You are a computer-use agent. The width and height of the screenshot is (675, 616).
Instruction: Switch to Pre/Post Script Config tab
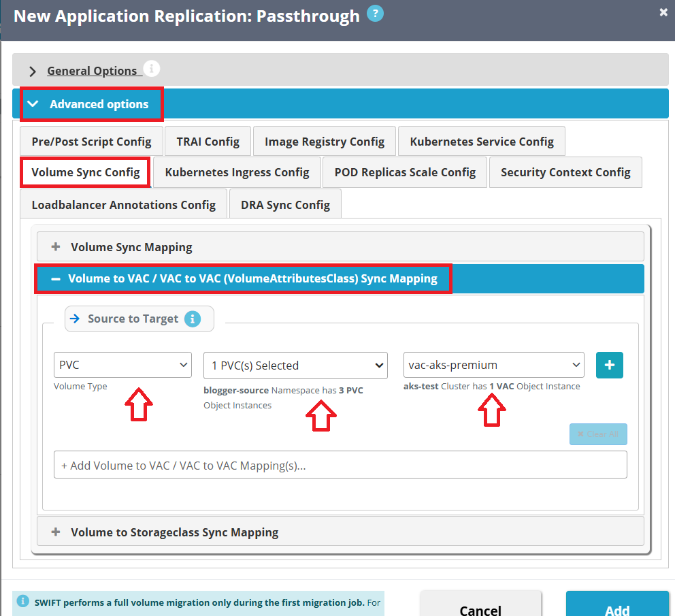[91, 142]
